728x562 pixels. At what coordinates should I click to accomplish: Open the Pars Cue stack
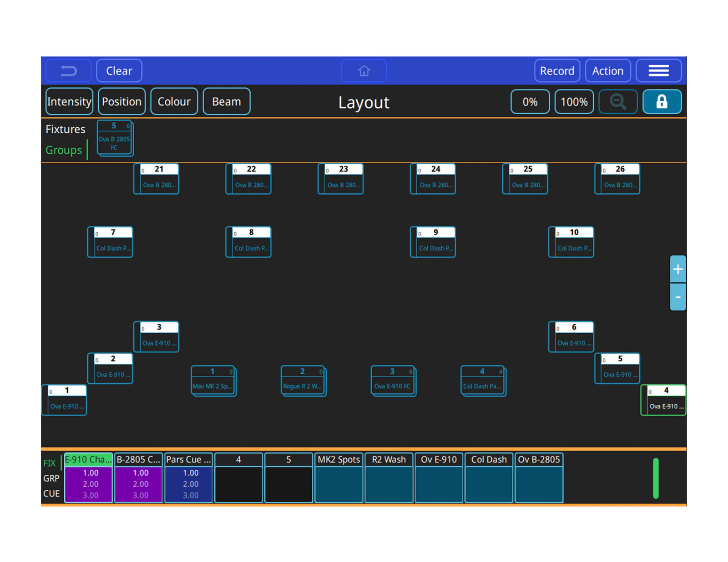point(189,477)
